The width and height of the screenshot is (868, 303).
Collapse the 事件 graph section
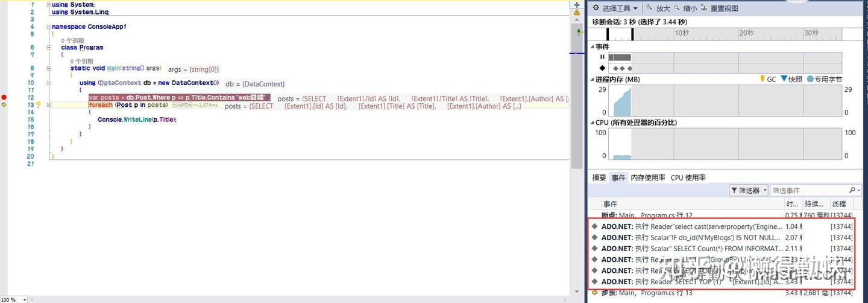(x=593, y=46)
